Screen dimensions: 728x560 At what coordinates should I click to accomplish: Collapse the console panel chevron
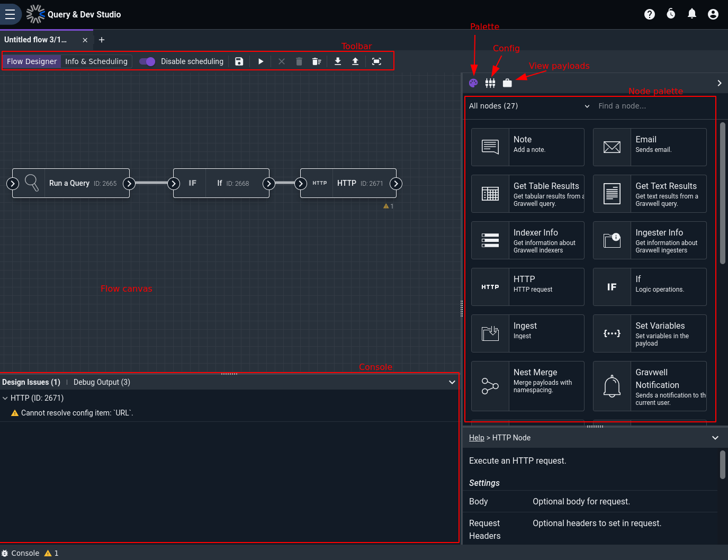point(452,382)
